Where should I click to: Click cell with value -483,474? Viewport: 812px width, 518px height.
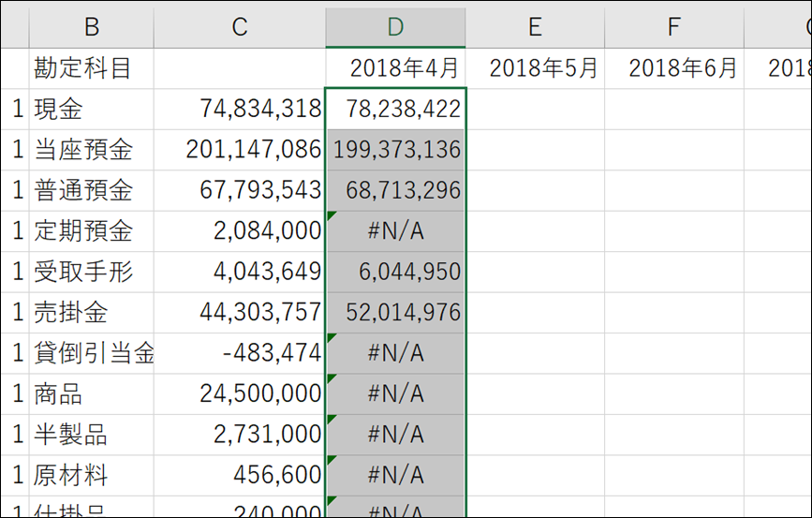point(240,353)
